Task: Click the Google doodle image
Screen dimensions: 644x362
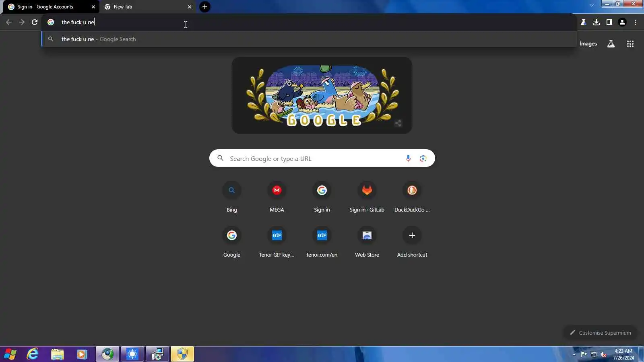Action: point(322,95)
